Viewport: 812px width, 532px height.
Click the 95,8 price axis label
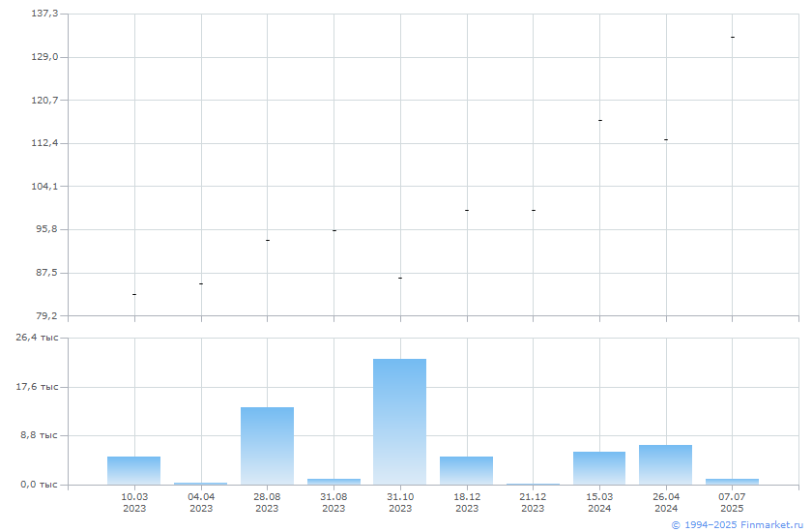(x=46, y=228)
